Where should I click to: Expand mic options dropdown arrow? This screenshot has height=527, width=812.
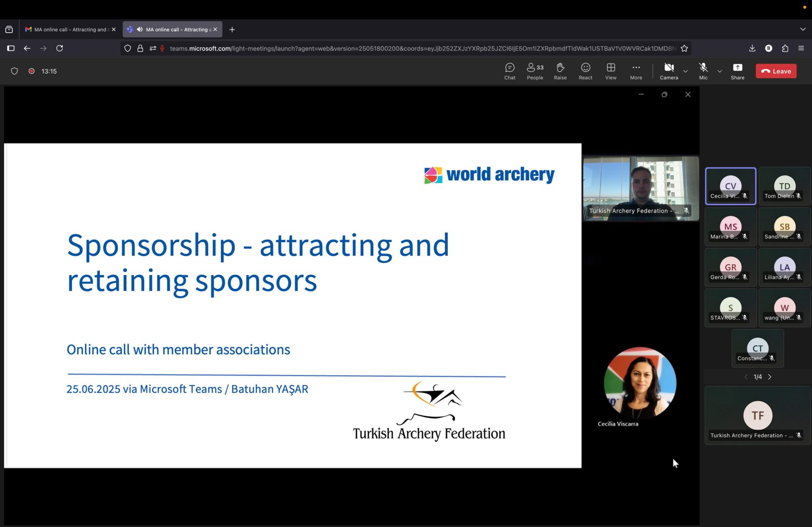pyautogui.click(x=719, y=71)
